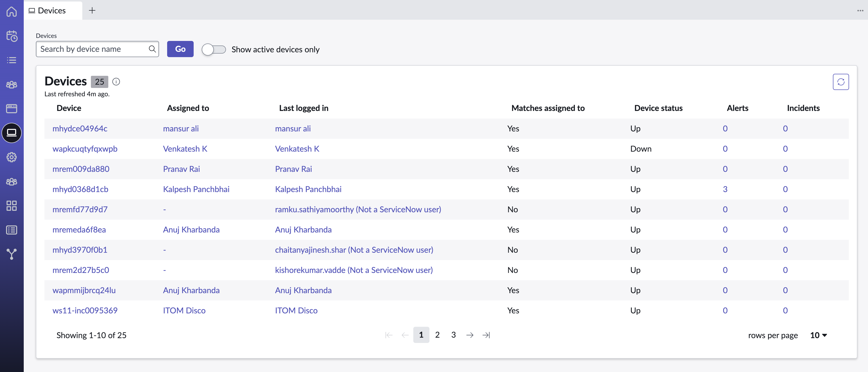Open device mhyd0368d1cb

click(80, 189)
